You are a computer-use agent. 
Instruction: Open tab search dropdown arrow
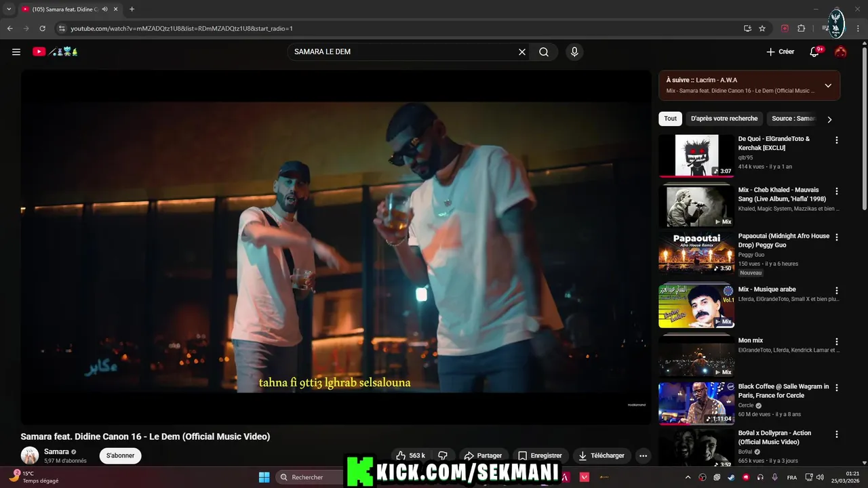pyautogui.click(x=9, y=9)
